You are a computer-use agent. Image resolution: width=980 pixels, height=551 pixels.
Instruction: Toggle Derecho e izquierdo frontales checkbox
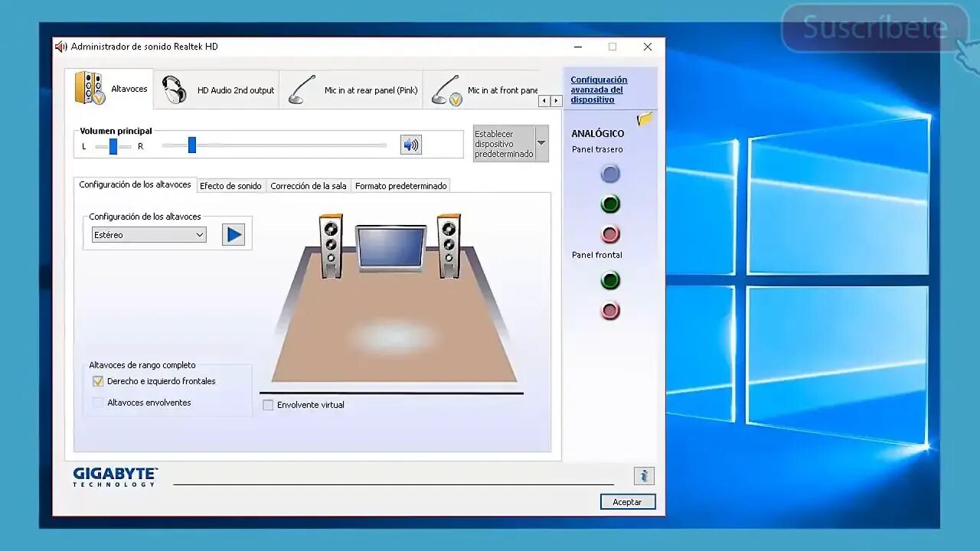click(98, 381)
